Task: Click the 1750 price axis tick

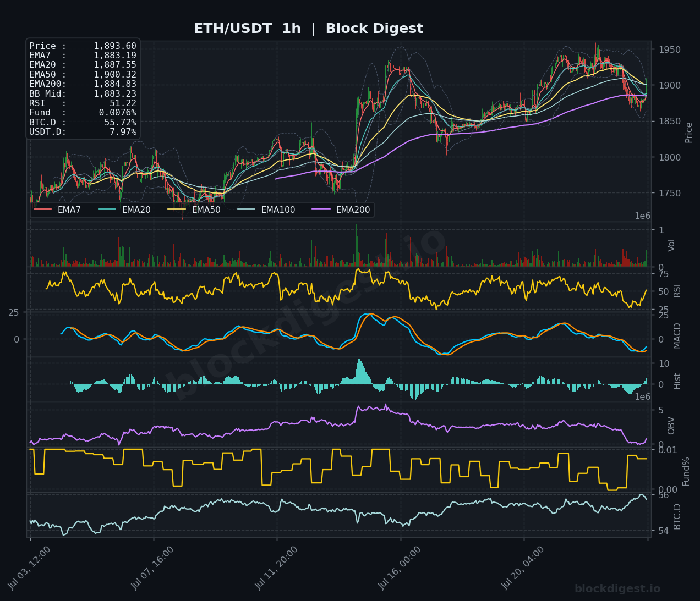Action: 669,194
